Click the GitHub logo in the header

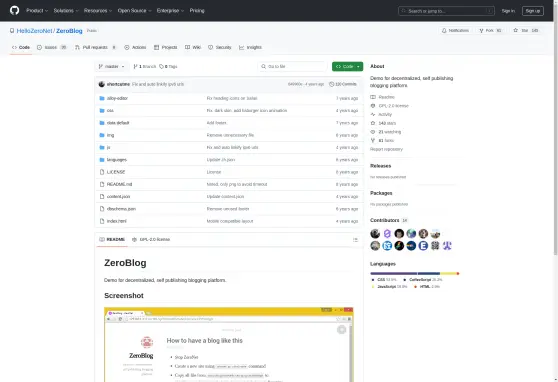pyautogui.click(x=15, y=10)
